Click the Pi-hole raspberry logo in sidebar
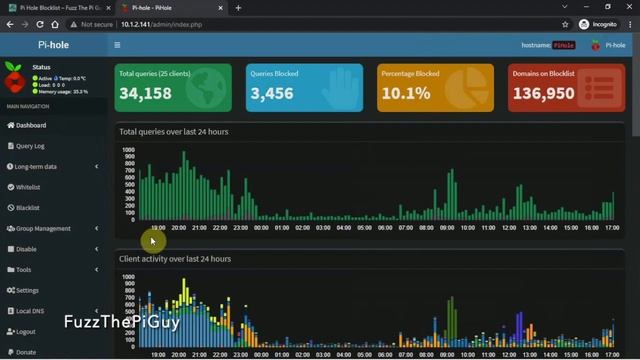 (x=15, y=78)
